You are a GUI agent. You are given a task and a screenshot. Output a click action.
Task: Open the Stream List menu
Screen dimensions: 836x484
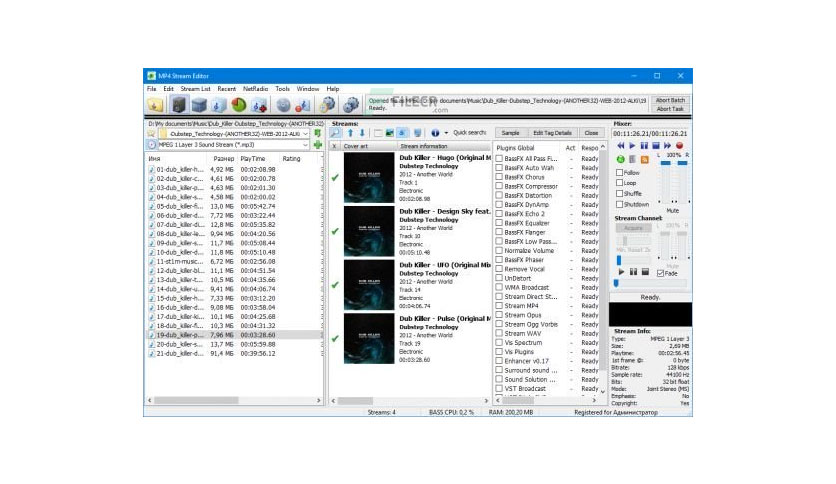[195, 88]
